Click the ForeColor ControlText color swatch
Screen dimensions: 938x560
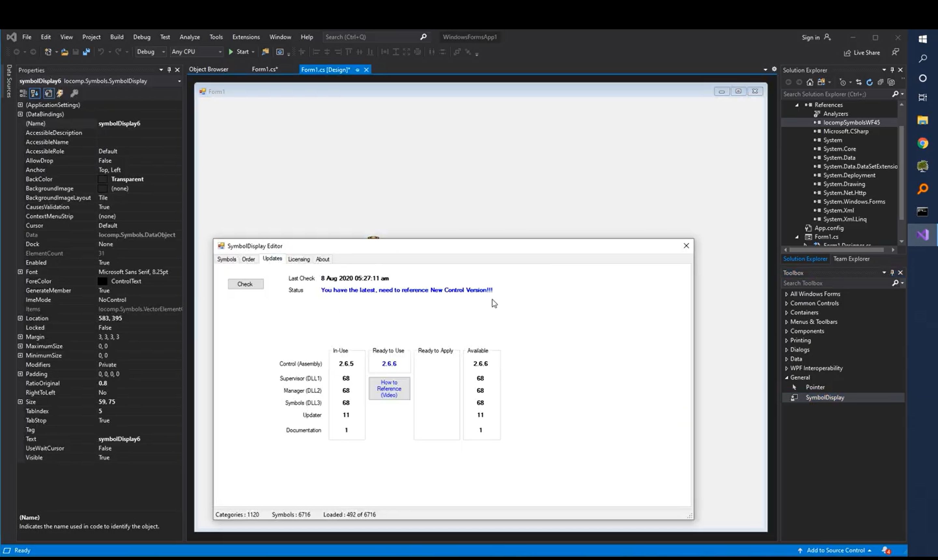(103, 281)
